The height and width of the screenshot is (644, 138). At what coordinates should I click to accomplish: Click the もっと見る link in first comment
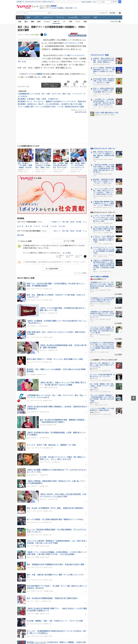[x=67, y=253]
